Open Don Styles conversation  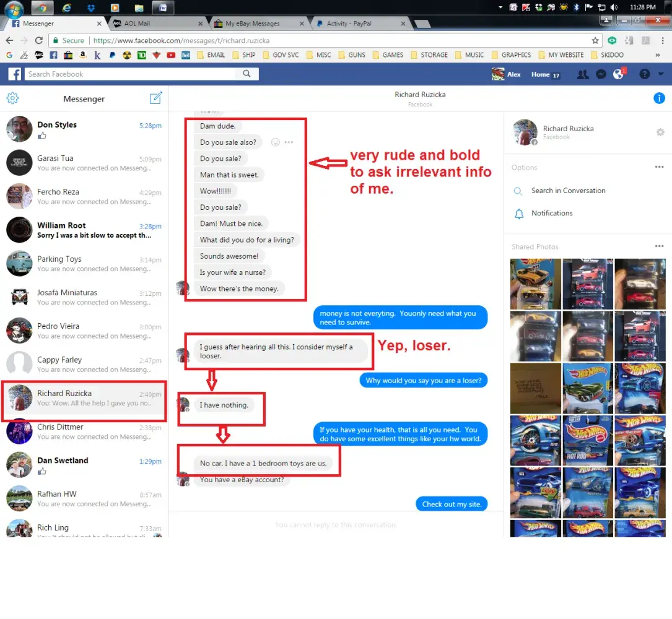(x=84, y=129)
